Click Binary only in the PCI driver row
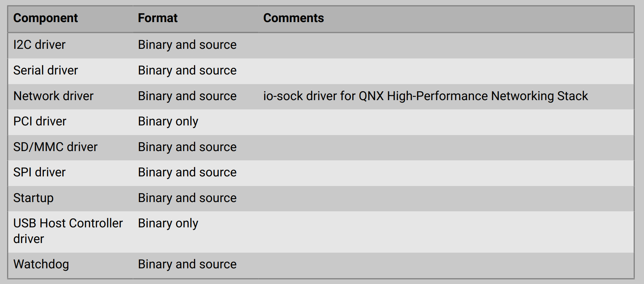This screenshot has height=284, width=644. pos(168,122)
